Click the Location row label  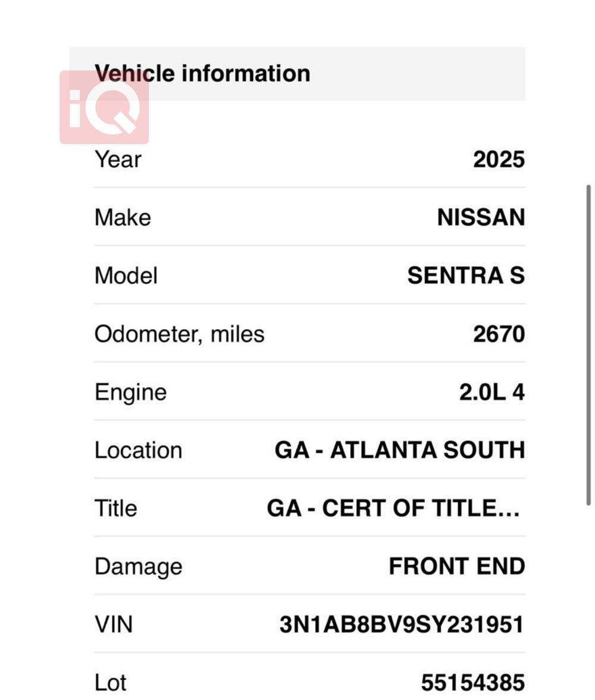(138, 451)
